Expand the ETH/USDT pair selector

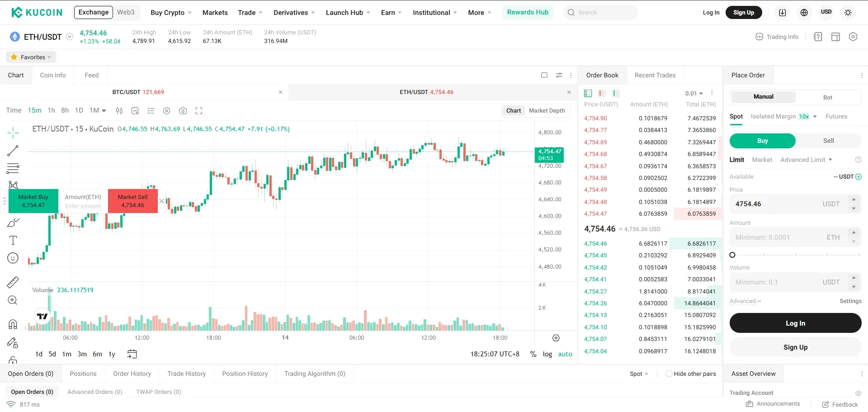click(70, 37)
